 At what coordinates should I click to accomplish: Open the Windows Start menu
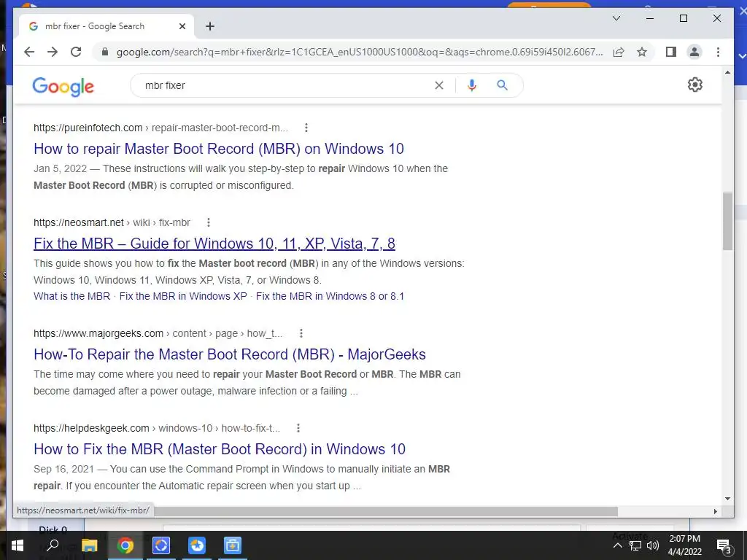(x=18, y=545)
